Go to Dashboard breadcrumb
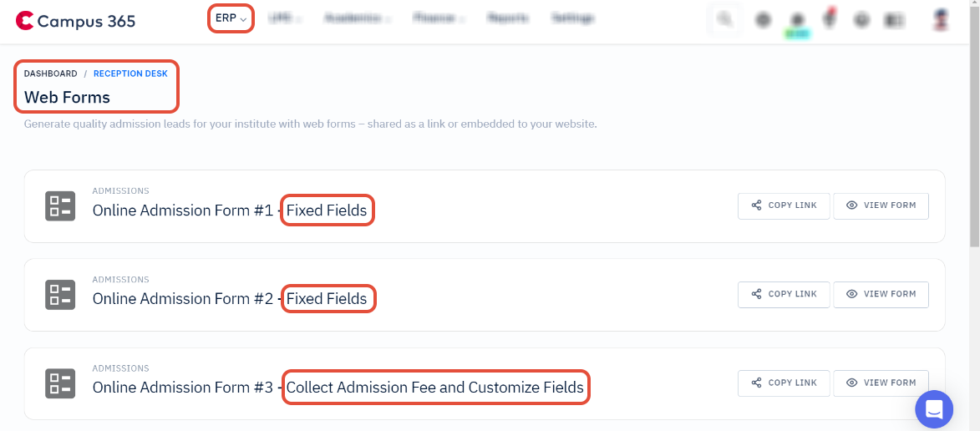The height and width of the screenshot is (431, 980). (51, 74)
